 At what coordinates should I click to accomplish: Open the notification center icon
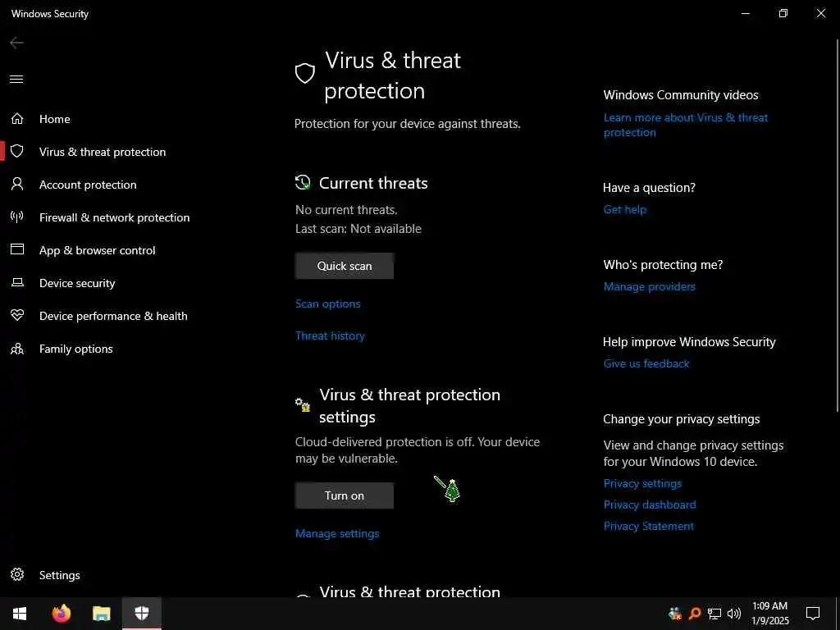pos(813,614)
